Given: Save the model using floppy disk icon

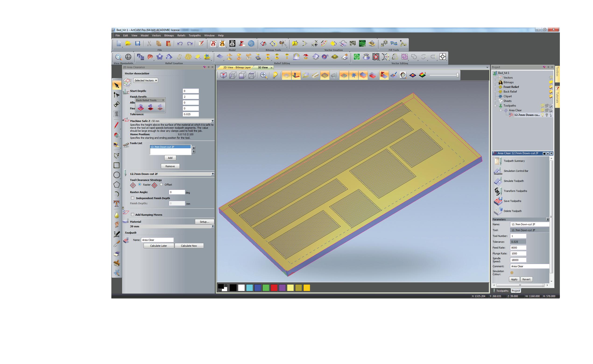Looking at the screenshot, I should click(x=138, y=43).
